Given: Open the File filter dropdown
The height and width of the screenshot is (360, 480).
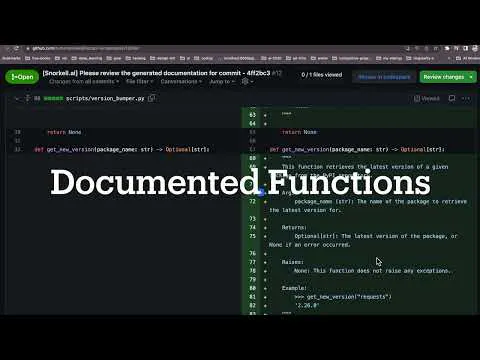Looking at the screenshot, I should pyautogui.click(x=139, y=82).
